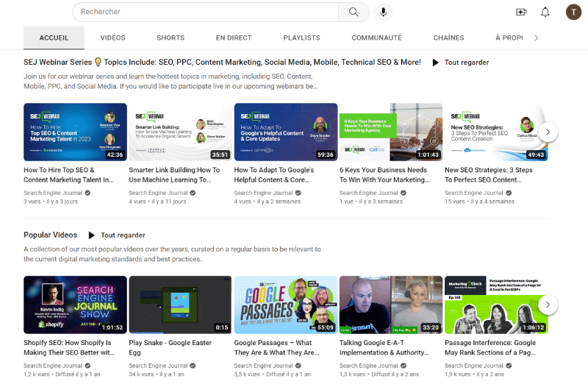Click '1,9 k vues · il y a 2 ans' text

click(474, 375)
